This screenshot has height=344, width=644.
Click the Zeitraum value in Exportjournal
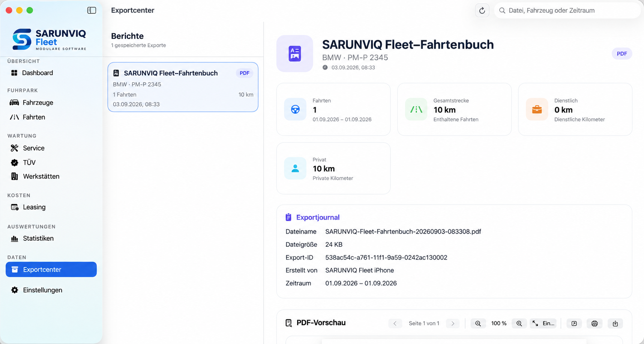[361, 284]
